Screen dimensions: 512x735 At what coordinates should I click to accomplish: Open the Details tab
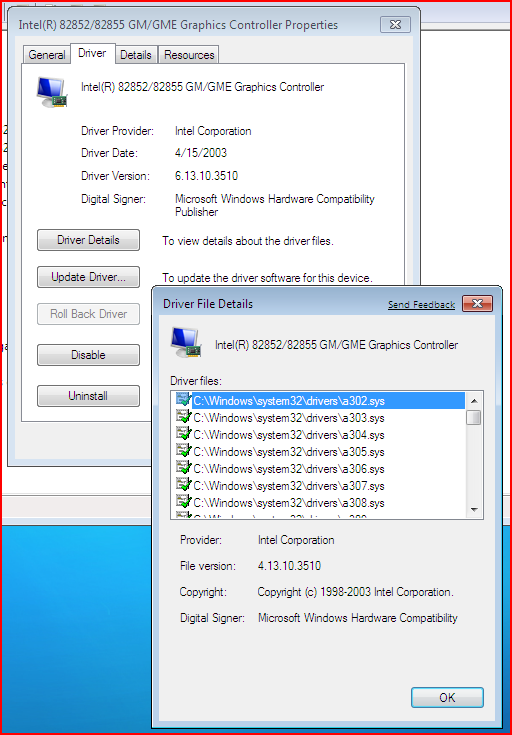136,55
